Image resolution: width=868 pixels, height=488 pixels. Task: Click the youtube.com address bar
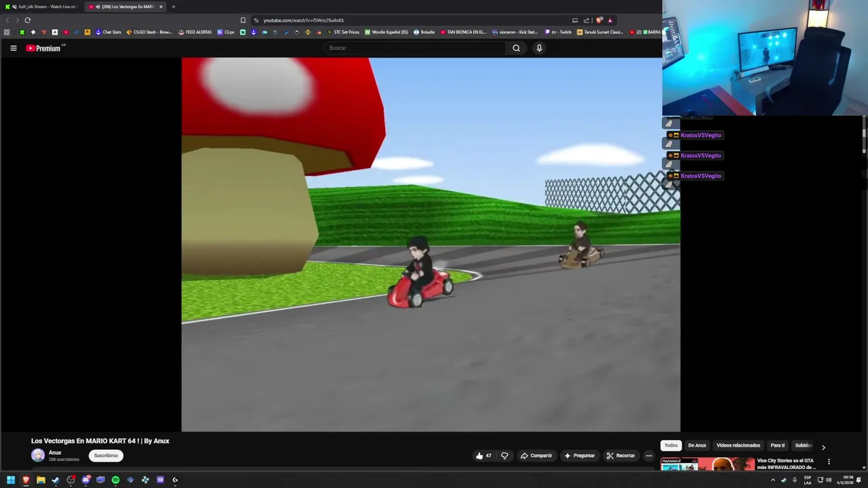coord(414,20)
